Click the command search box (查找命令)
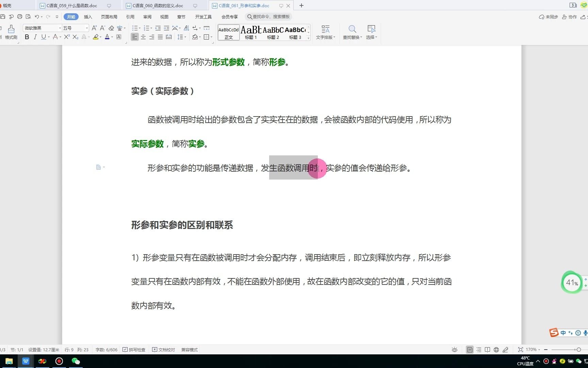 pyautogui.click(x=269, y=17)
